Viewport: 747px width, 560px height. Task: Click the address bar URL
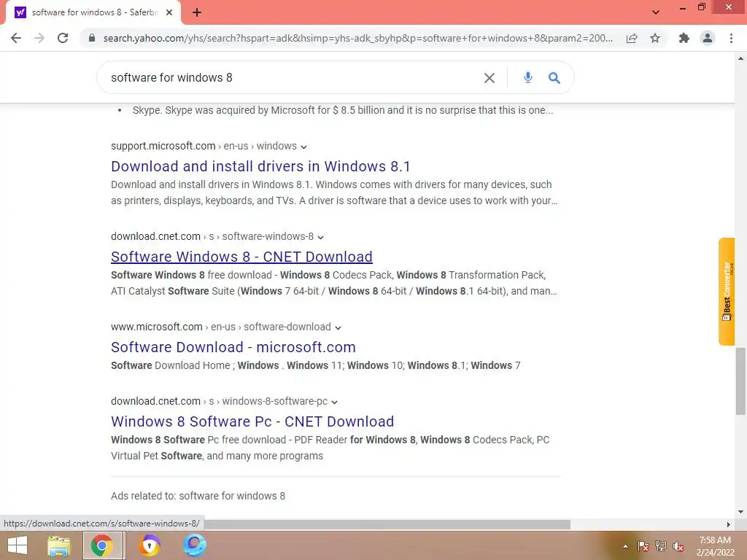tap(357, 38)
